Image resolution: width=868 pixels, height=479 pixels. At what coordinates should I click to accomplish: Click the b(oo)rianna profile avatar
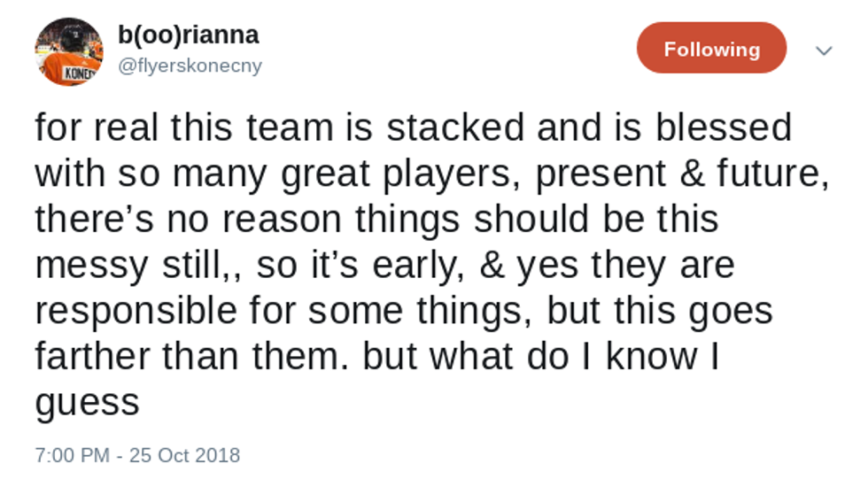point(68,51)
